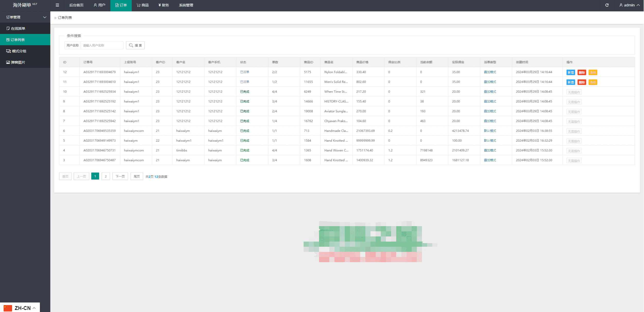644x312 pixels.
Task: Toggle the sidebar collapse hamburger icon
Action: 57,5
